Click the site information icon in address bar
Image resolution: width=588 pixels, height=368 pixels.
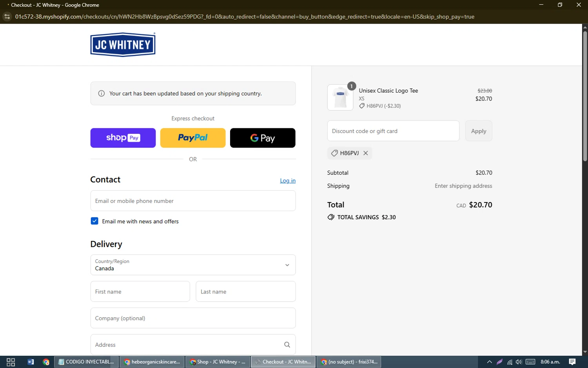pyautogui.click(x=7, y=16)
